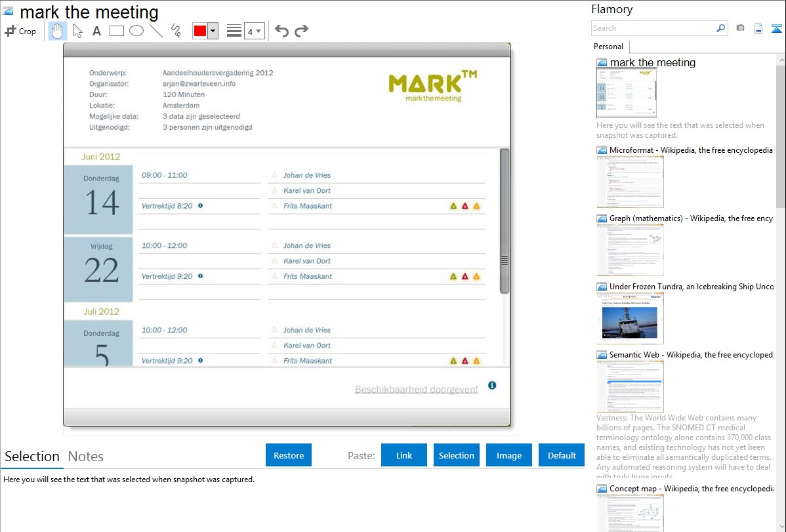
Task: Click the magnifier search icon
Action: 720,28
